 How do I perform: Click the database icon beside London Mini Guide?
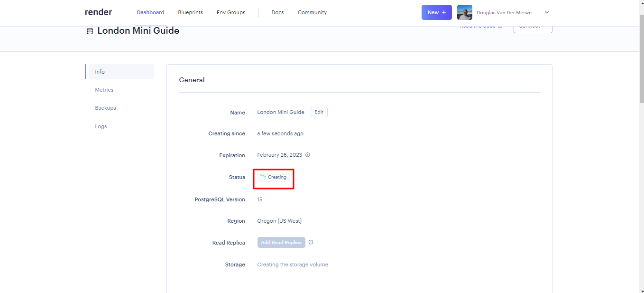(x=90, y=31)
